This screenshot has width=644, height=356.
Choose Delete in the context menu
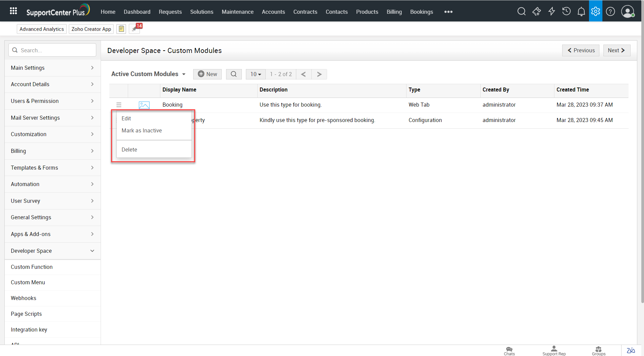[x=129, y=150]
